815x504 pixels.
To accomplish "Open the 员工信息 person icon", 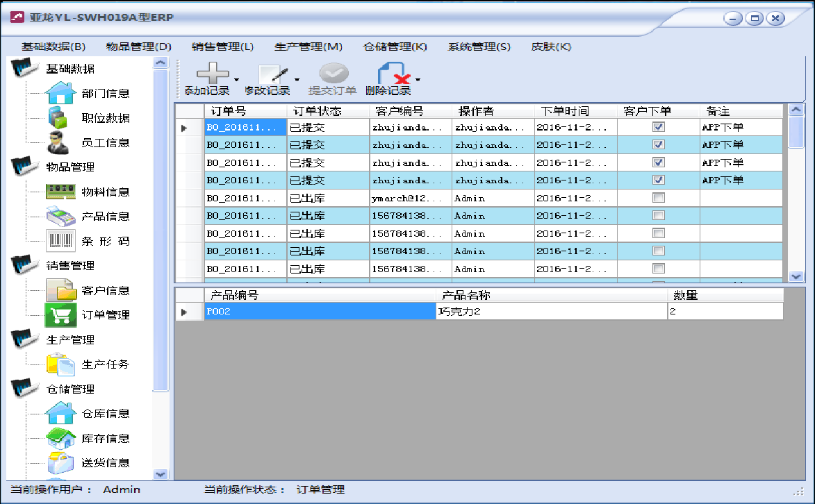I will pyautogui.click(x=58, y=142).
